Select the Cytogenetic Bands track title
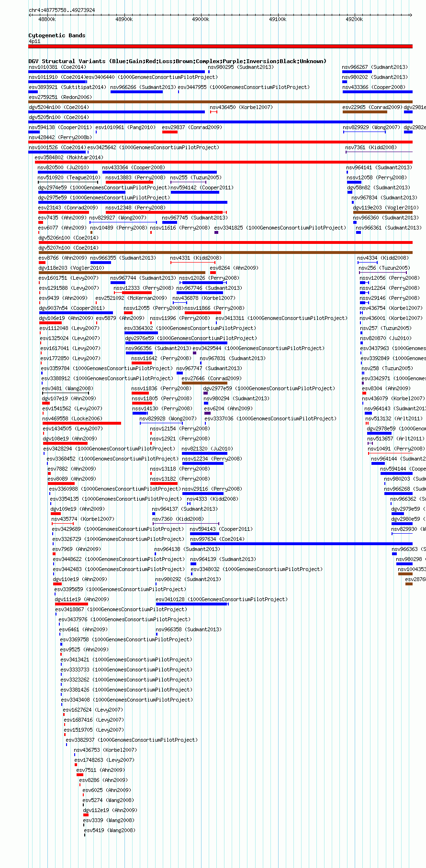 point(57,35)
